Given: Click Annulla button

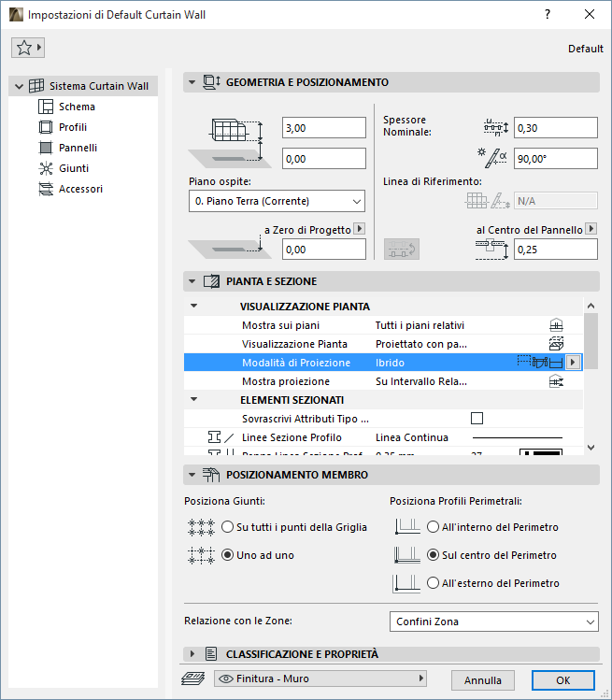Looking at the screenshot, I should coord(482,680).
